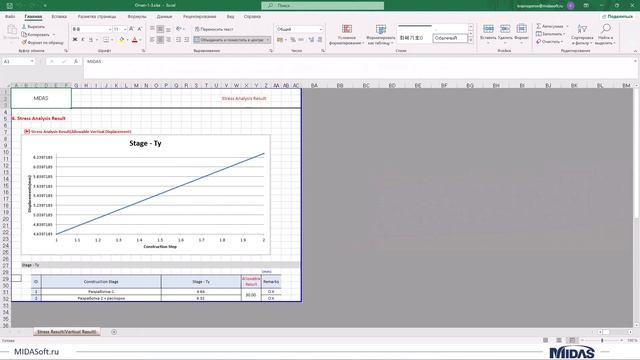Viewport: 640px width, 360px height.
Task: Open the cell borders dropdown arrow
Action: (112, 40)
